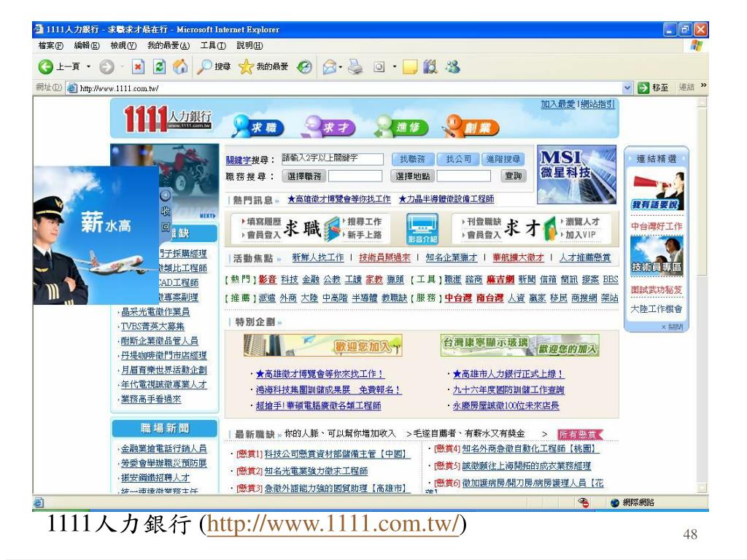Screen dimensions: 747x560
Task: Click the location text field beside 選擇地點
Action: click(x=463, y=176)
